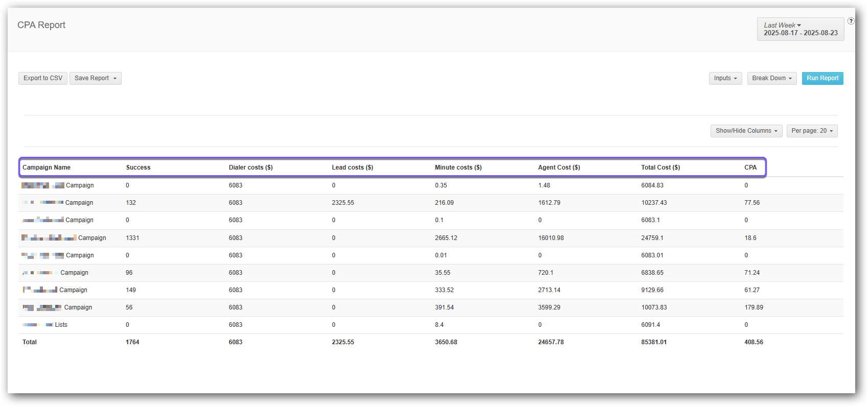Screen dimensions: 868x406
Task: Click the Agent Cost value 1.48
Action: (x=544, y=185)
